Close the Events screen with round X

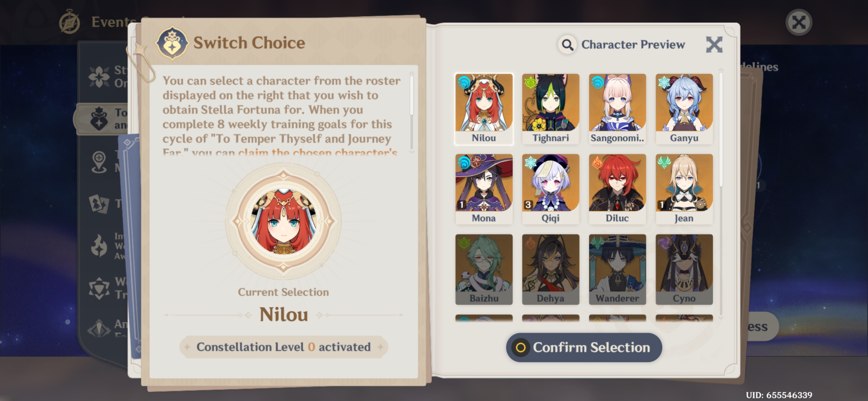(x=799, y=22)
